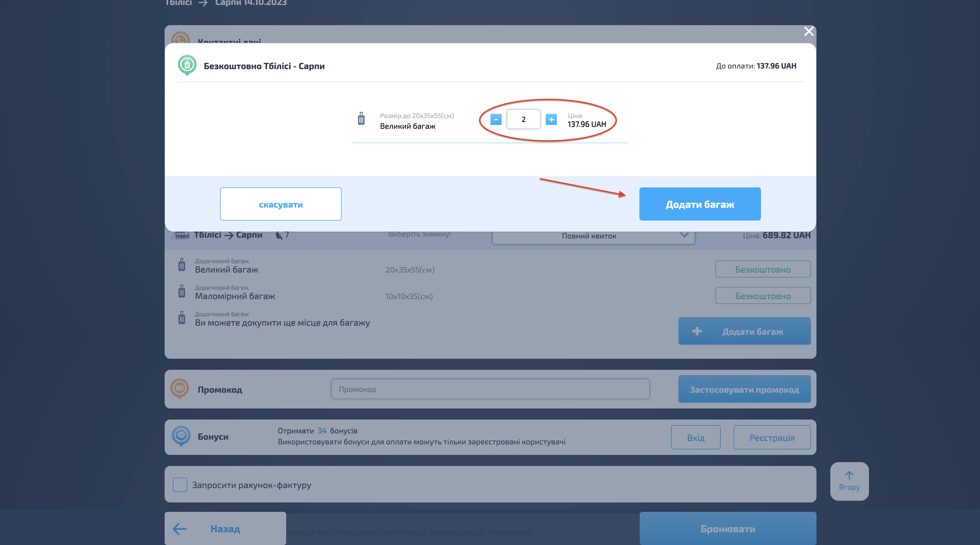Viewport: 980px width, 545px height.
Task: Click the plus icon to increase baggage quantity
Action: click(x=551, y=119)
